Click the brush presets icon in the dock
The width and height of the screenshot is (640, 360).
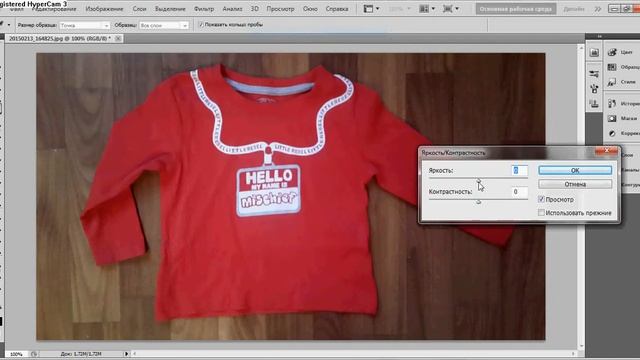point(594,88)
